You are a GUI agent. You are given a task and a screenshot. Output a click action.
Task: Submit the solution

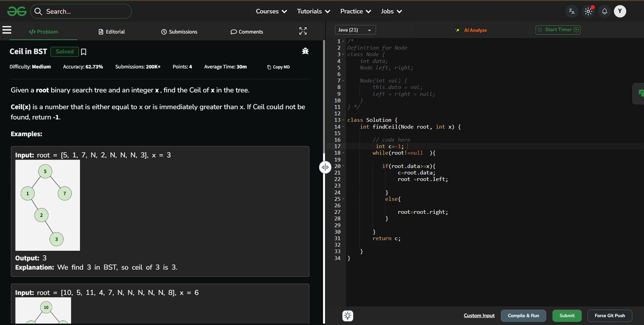[x=567, y=315]
